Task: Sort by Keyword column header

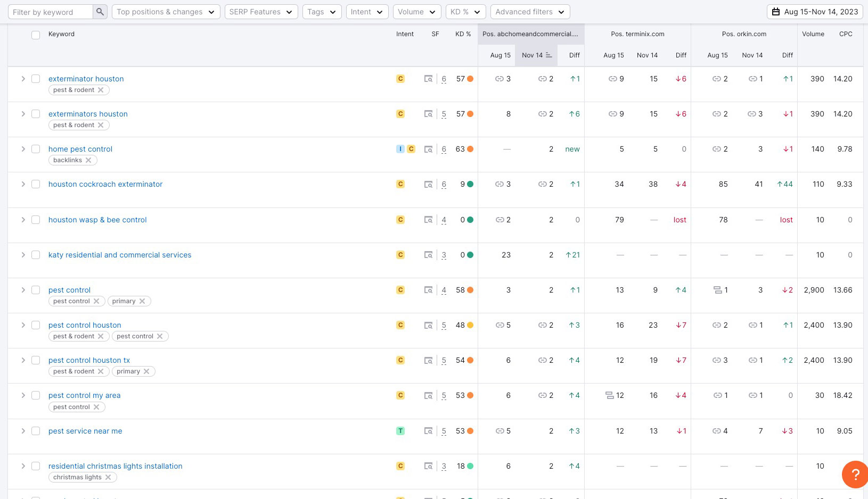Action: [x=61, y=34]
